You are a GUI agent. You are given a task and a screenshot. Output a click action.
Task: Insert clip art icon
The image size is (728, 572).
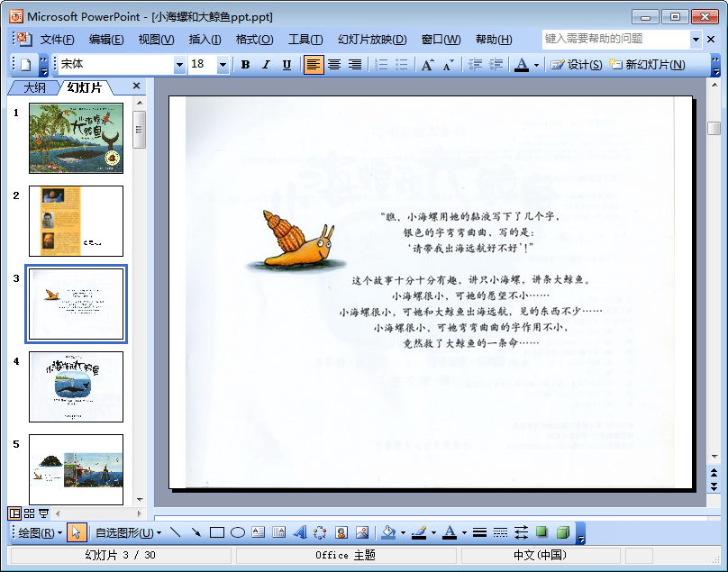[x=341, y=532]
